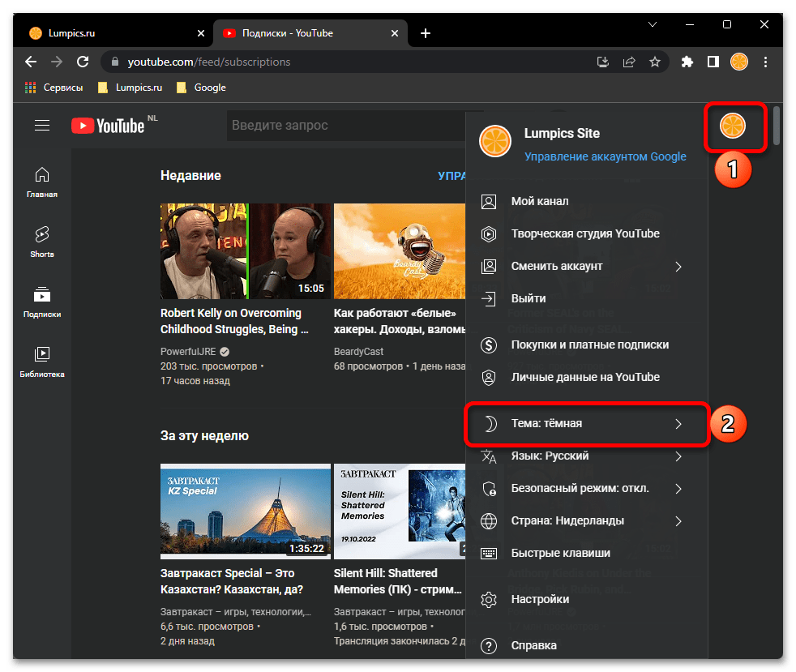
Task: Expand the Тема: тёмная submenu
Action: coord(586,424)
